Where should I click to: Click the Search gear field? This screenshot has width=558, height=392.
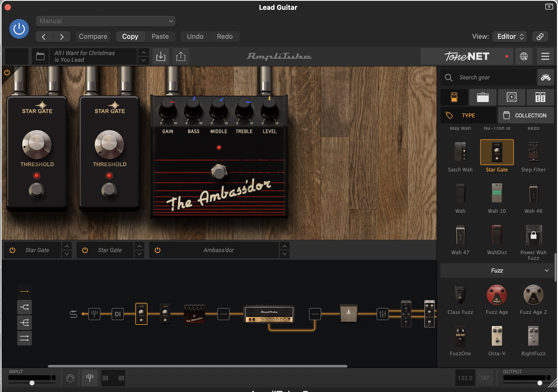488,77
